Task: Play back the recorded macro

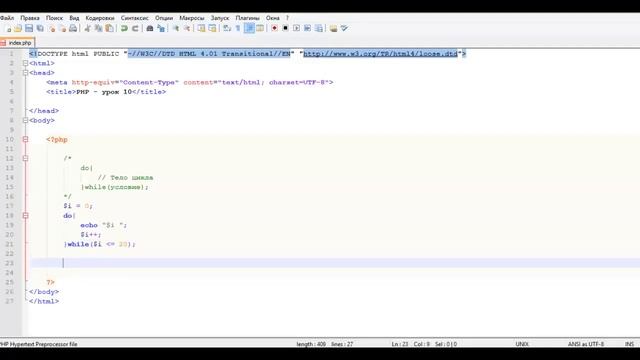Action: coord(296,29)
